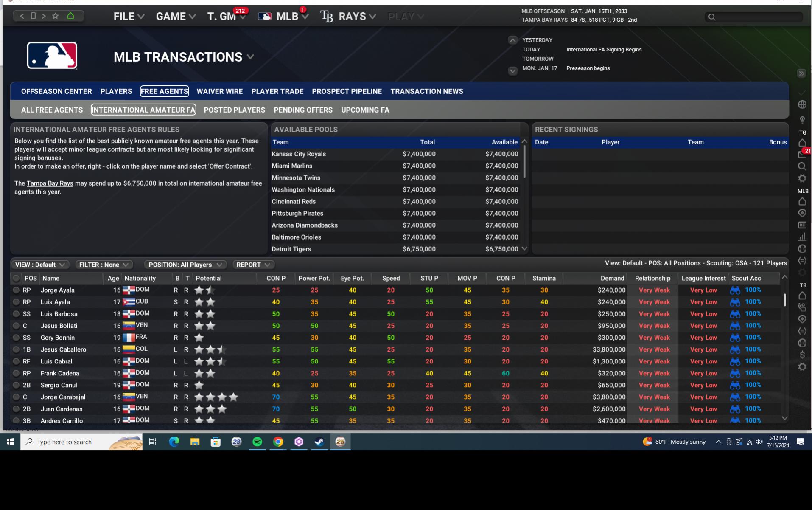The width and height of the screenshot is (812, 510).
Task: Open the POSITION: All Players dropdown
Action: click(185, 265)
